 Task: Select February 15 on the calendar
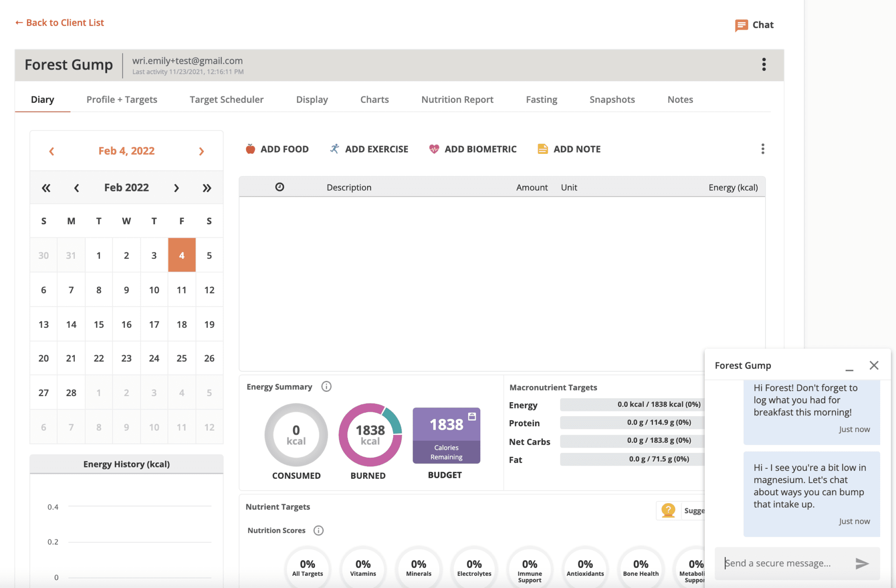tap(99, 324)
